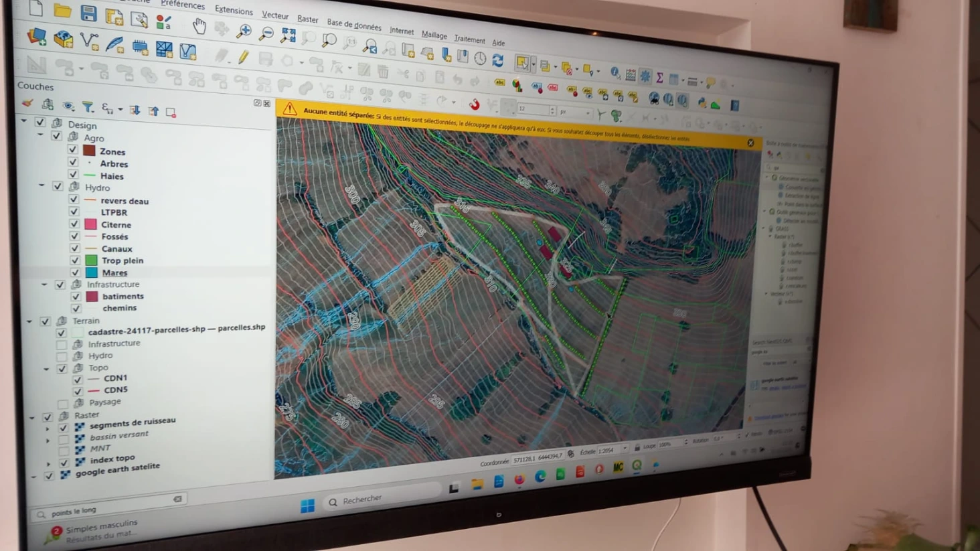Image resolution: width=980 pixels, height=551 pixels.
Task: Uncheck the Haies layer checkbox
Action: (x=73, y=175)
